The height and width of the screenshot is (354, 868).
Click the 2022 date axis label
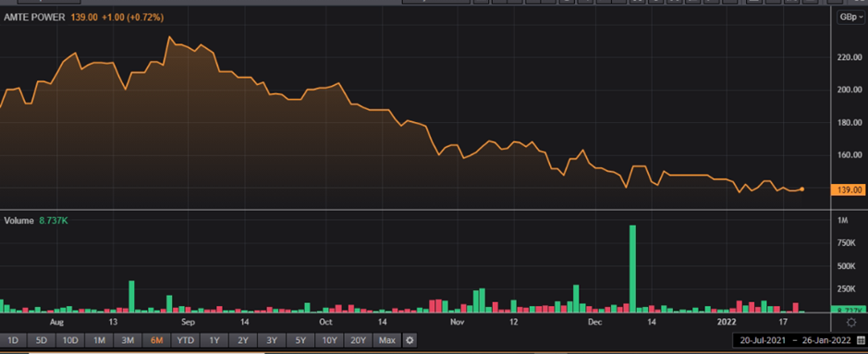[x=727, y=322]
